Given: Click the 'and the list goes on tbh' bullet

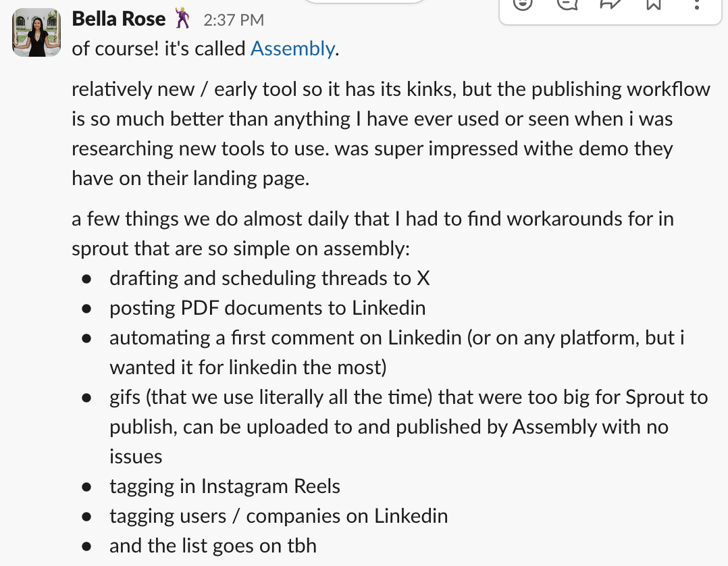Looking at the screenshot, I should coord(213,546).
